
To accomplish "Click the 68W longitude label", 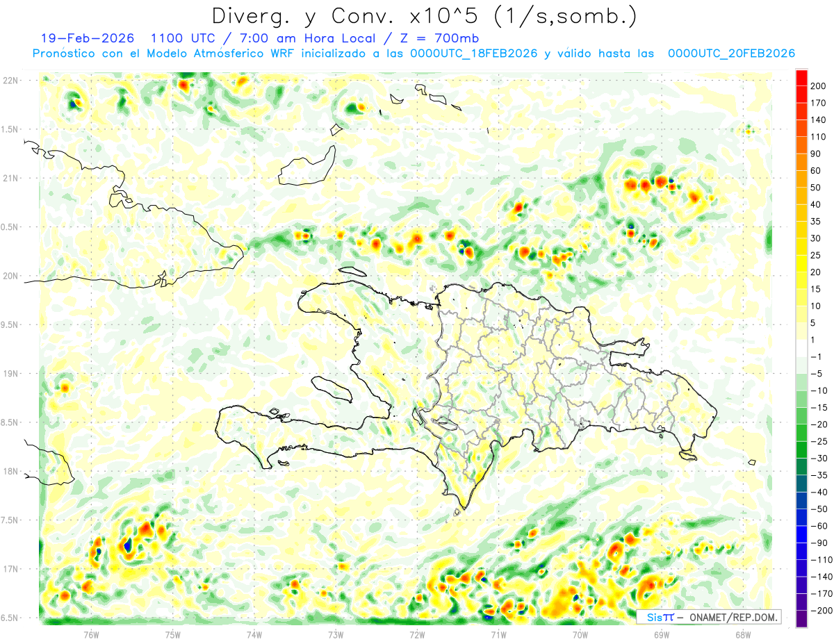I will [x=743, y=634].
